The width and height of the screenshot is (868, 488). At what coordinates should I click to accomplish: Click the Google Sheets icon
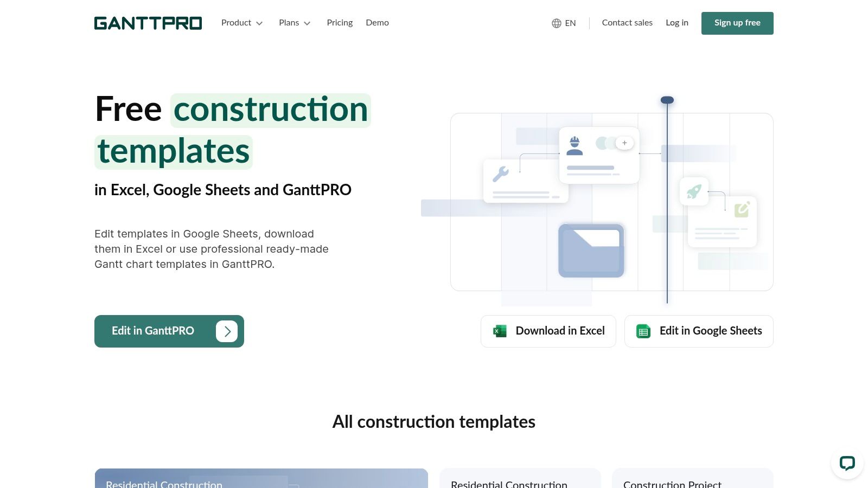[x=643, y=331]
